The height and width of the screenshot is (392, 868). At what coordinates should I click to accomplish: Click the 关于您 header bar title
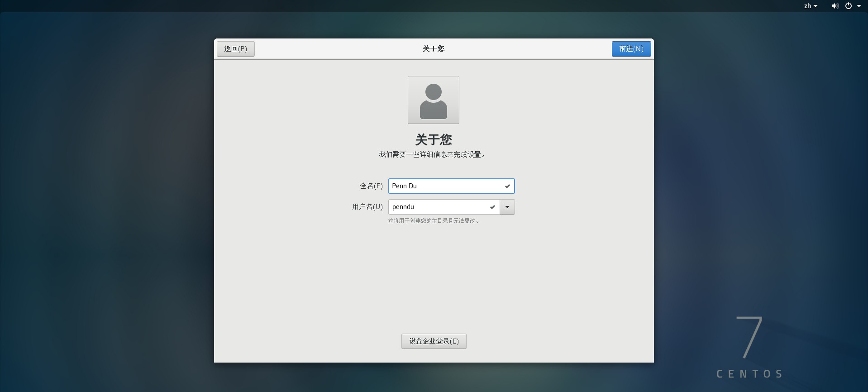click(434, 48)
